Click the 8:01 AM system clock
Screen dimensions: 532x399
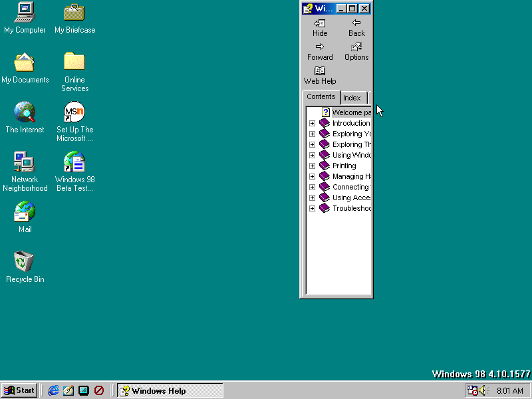click(x=509, y=391)
